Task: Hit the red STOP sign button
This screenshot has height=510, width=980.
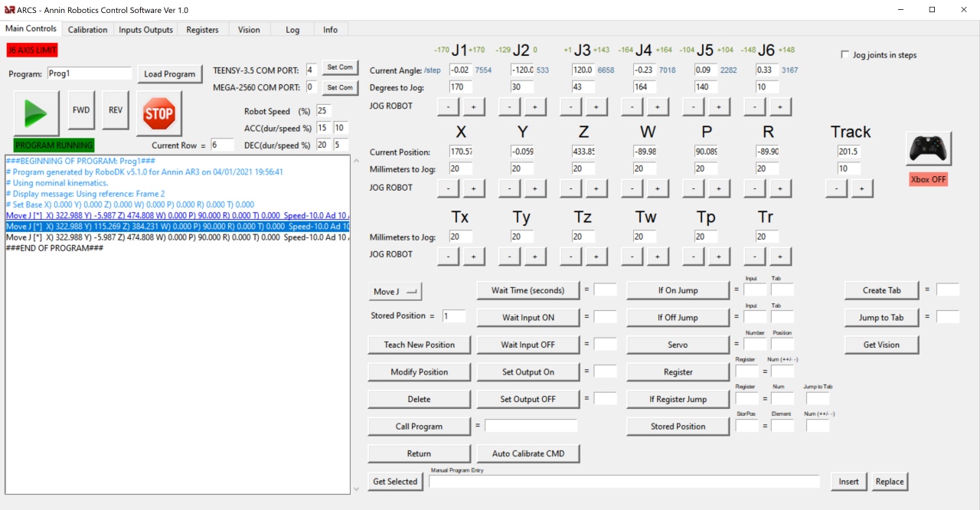Action: pos(159,113)
